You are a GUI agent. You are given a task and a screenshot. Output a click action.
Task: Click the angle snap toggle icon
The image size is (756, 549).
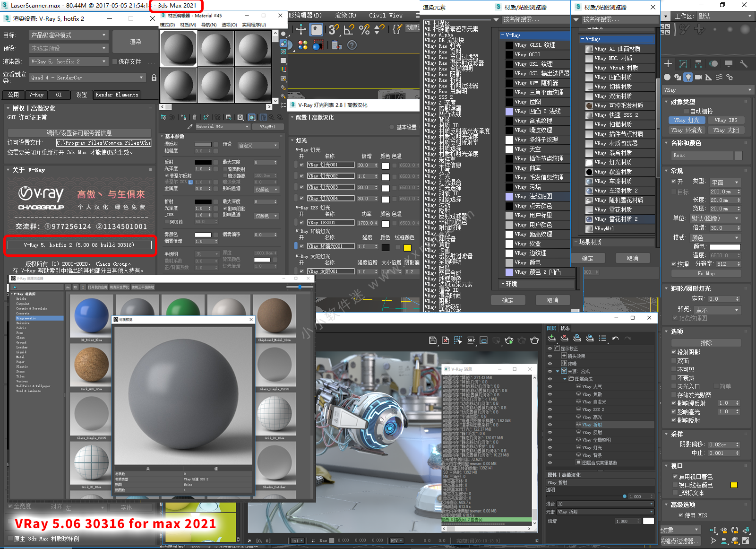(349, 30)
